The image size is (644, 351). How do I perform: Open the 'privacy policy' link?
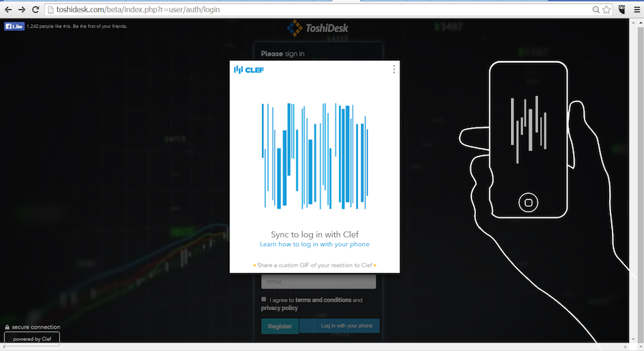[279, 308]
